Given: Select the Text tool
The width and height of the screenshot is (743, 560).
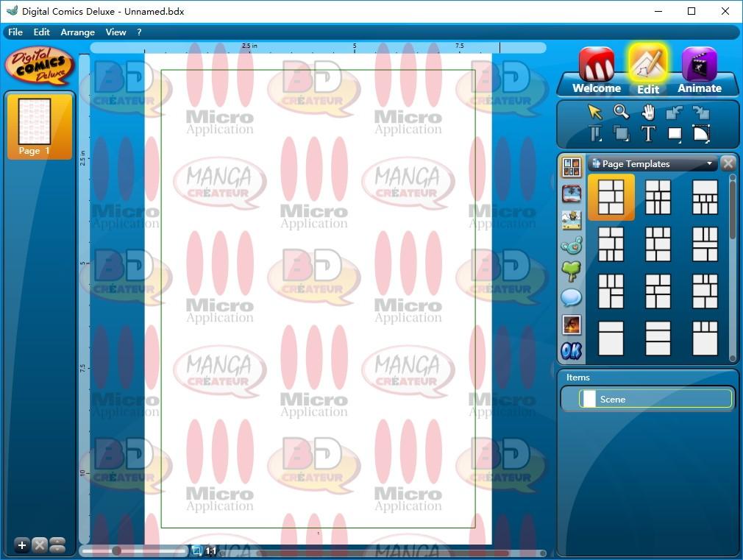Looking at the screenshot, I should [648, 134].
